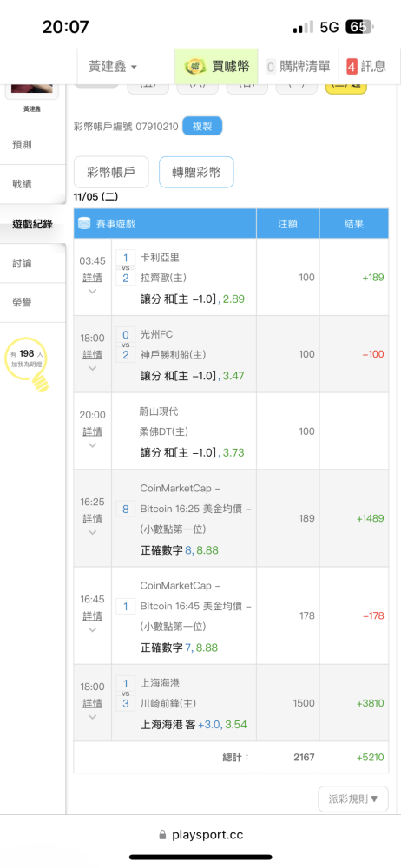
Task: Click the lightbulb 加我為明燈 icon
Action: (27, 365)
